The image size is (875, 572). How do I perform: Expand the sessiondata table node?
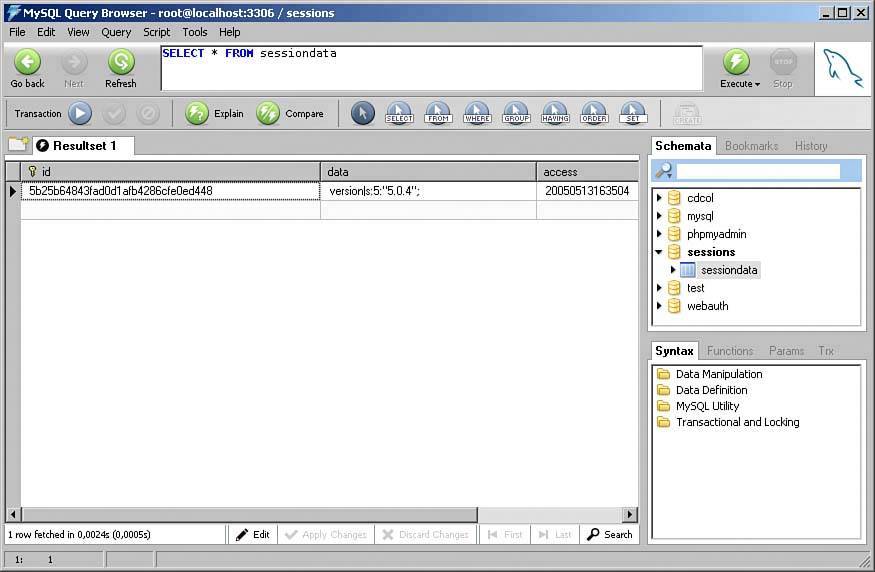point(673,270)
